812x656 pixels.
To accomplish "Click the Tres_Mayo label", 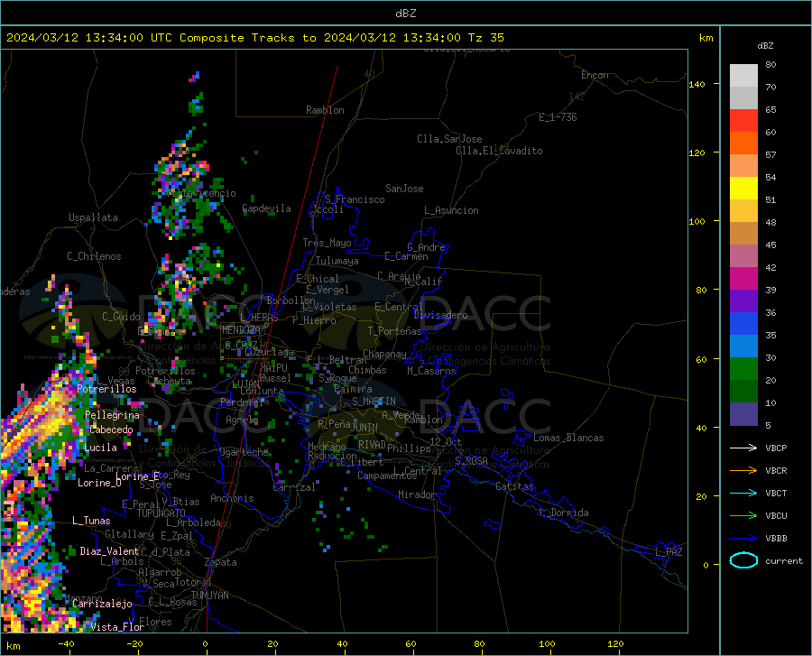I will 327,243.
